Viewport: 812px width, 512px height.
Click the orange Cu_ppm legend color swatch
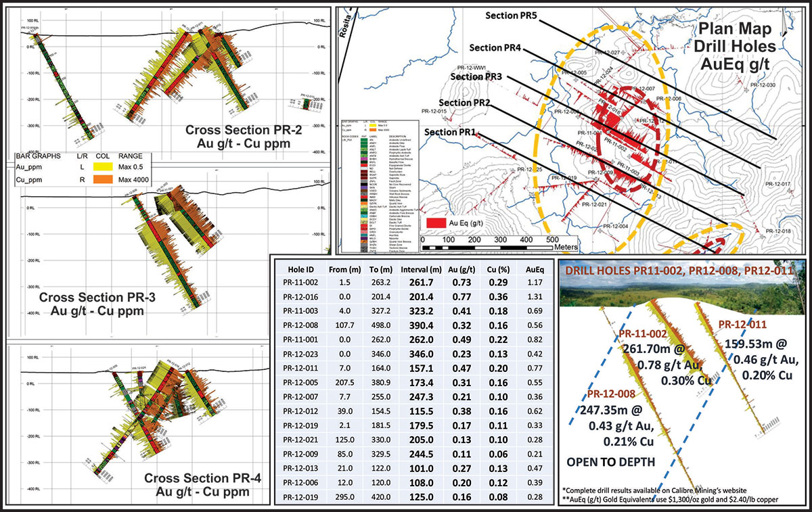(101, 179)
